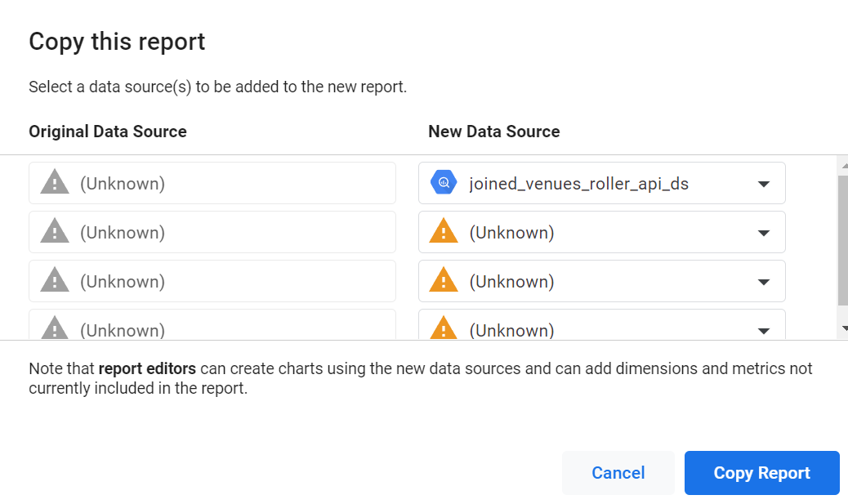Click the gray warning icon in fourth Unknown source
848x504 pixels.
53,328
